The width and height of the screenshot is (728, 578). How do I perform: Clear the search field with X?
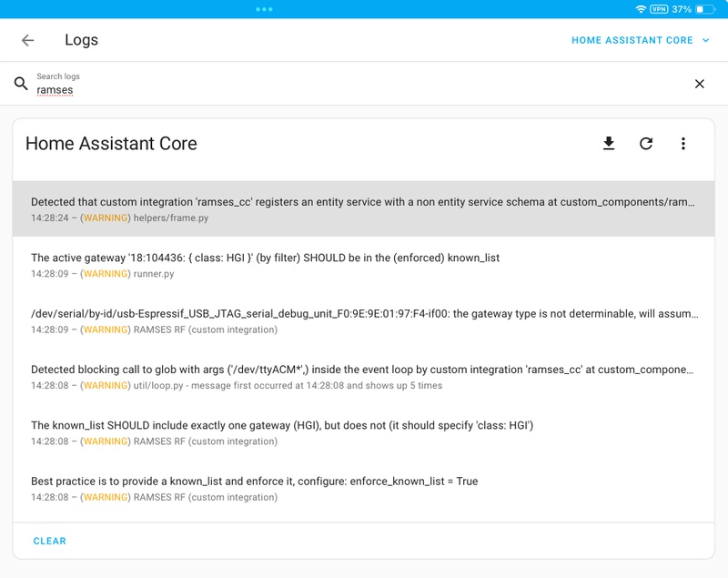click(699, 84)
